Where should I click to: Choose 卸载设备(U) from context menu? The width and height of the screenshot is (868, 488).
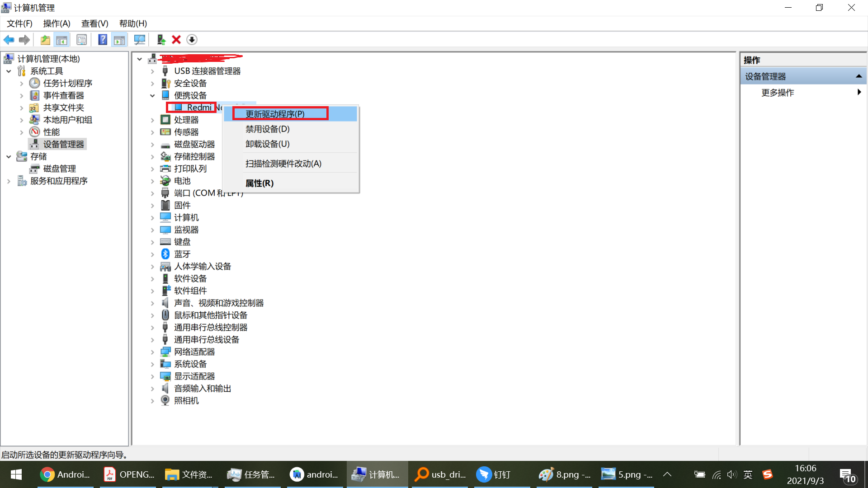[267, 144]
